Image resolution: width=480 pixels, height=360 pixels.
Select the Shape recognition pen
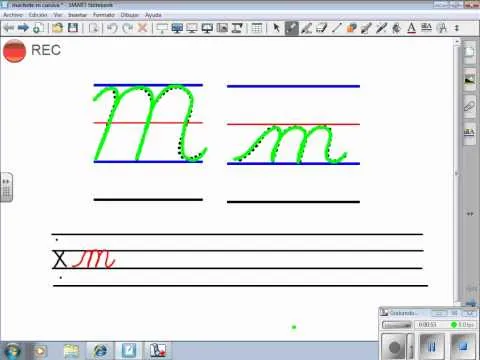pos(366,28)
